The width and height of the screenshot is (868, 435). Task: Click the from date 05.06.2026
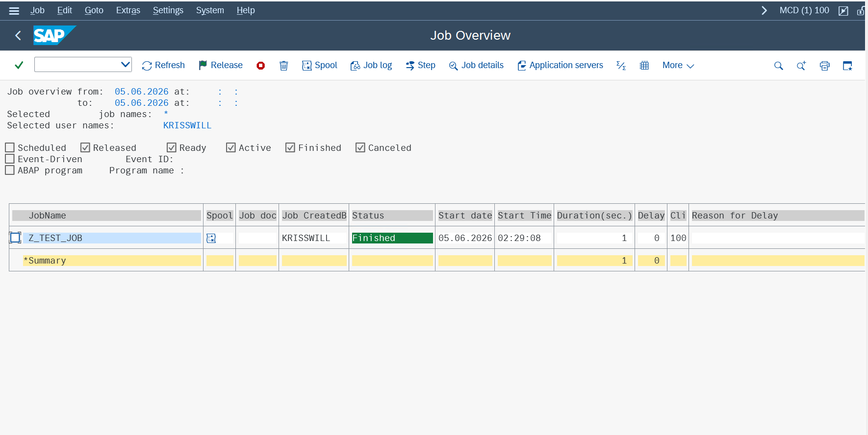(142, 92)
